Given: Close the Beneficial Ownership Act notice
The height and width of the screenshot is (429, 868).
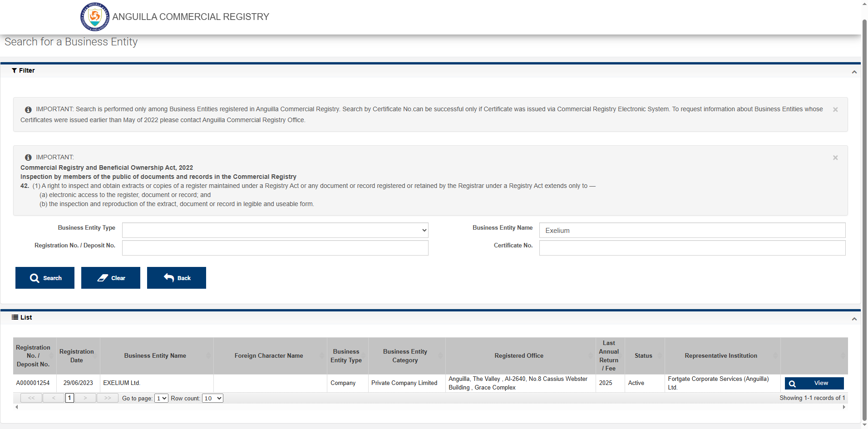Looking at the screenshot, I should click(x=835, y=158).
